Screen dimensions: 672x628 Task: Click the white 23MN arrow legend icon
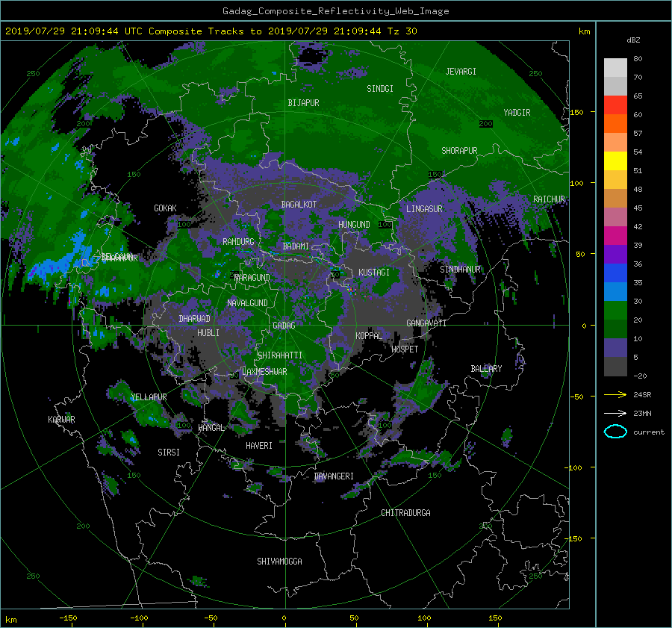click(615, 413)
